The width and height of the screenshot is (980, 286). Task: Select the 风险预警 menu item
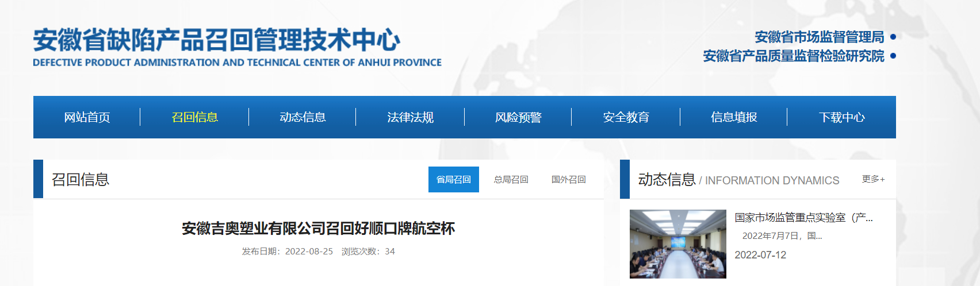518,117
